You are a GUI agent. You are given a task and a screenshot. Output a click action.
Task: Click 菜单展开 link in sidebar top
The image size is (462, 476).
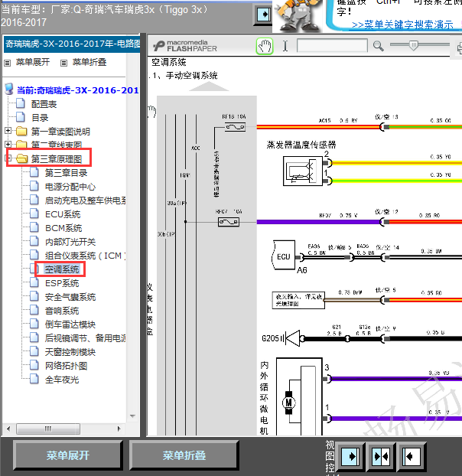[32, 62]
